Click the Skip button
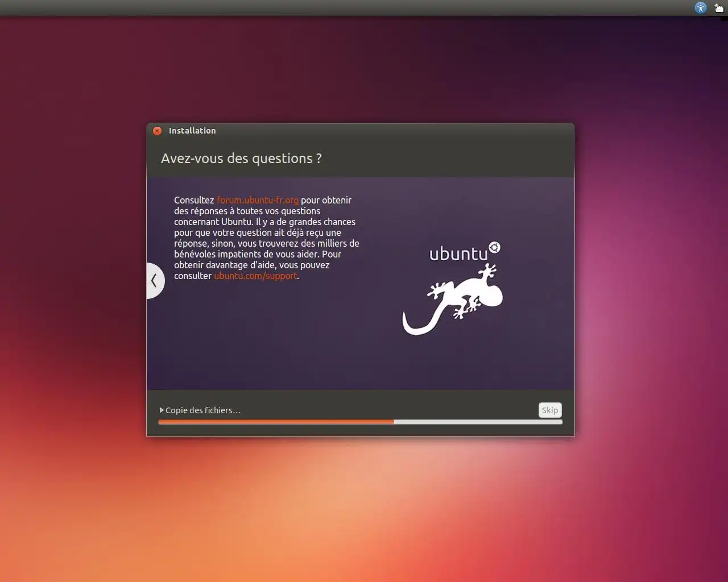Image resolution: width=728 pixels, height=582 pixels. (550, 410)
